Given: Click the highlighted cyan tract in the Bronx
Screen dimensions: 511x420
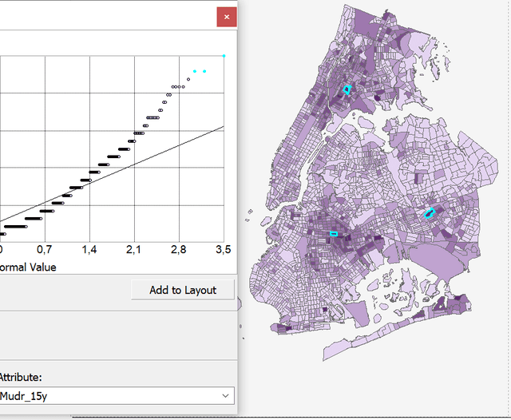Looking at the screenshot, I should coord(347,89).
